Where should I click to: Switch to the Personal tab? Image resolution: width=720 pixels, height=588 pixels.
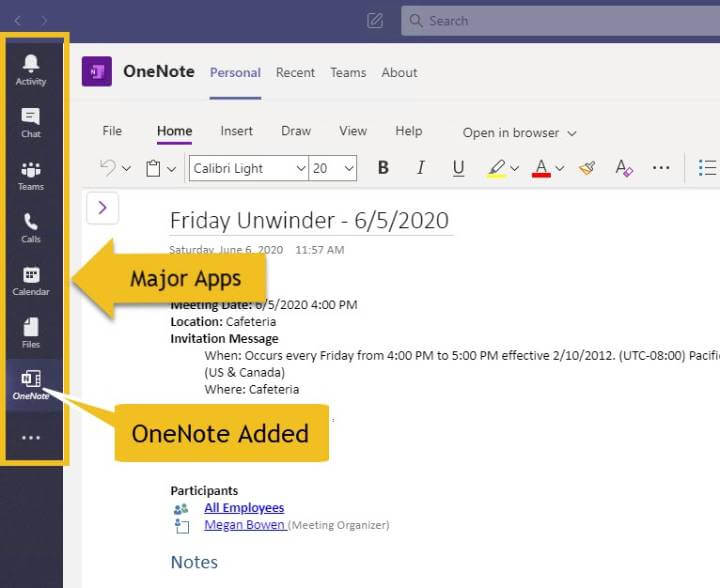(x=235, y=73)
